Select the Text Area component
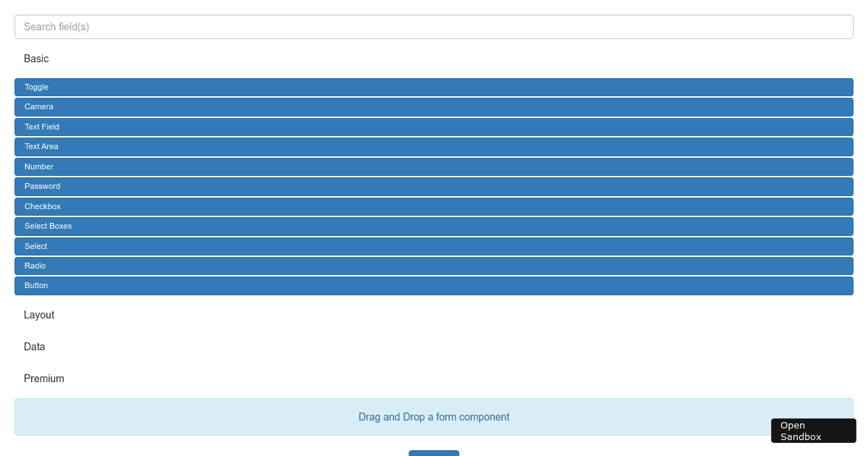 tap(434, 147)
